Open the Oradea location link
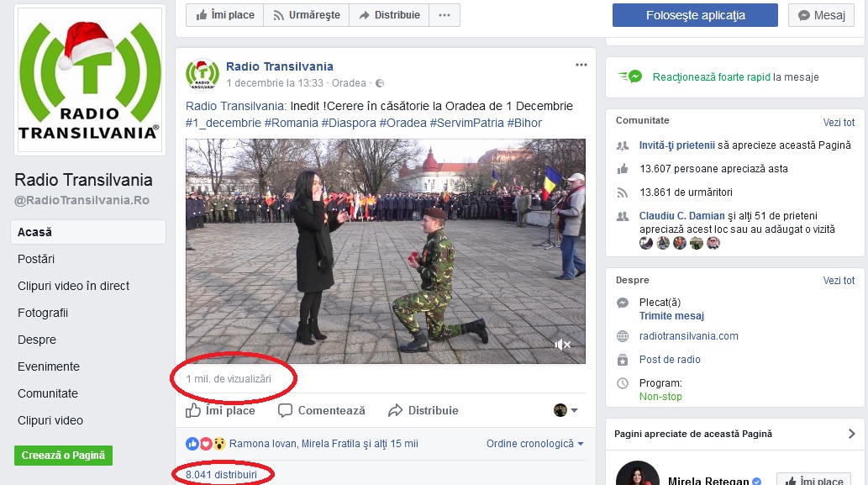This screenshot has height=485, width=868. 349,83
